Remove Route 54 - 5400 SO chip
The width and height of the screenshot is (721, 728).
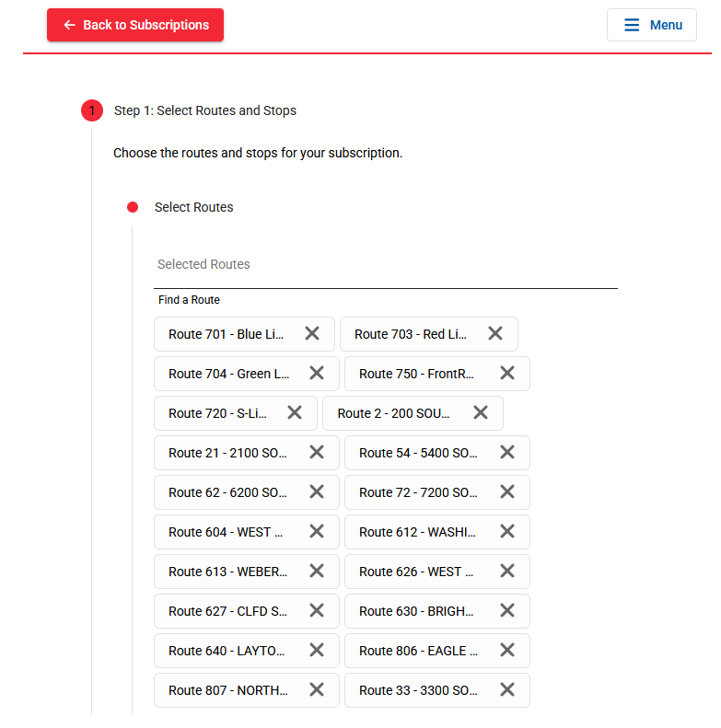point(507,452)
